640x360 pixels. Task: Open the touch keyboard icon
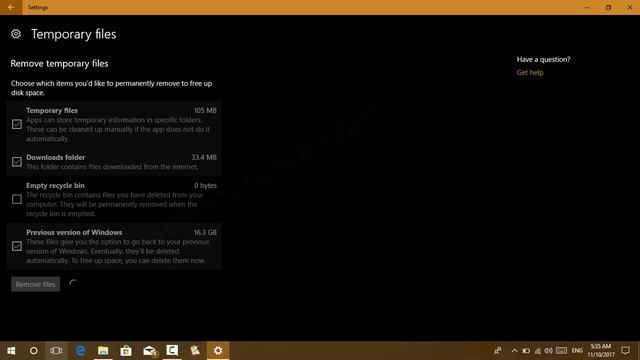tap(562, 351)
